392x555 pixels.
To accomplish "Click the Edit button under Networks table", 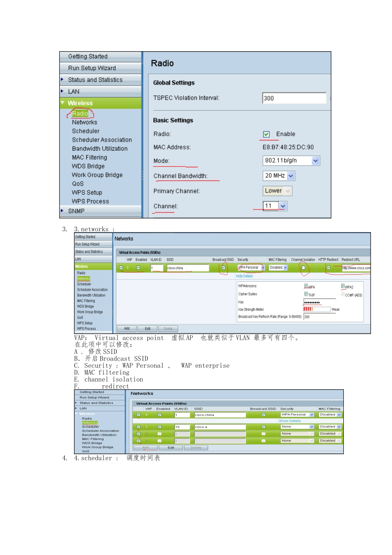I will coord(147,329).
